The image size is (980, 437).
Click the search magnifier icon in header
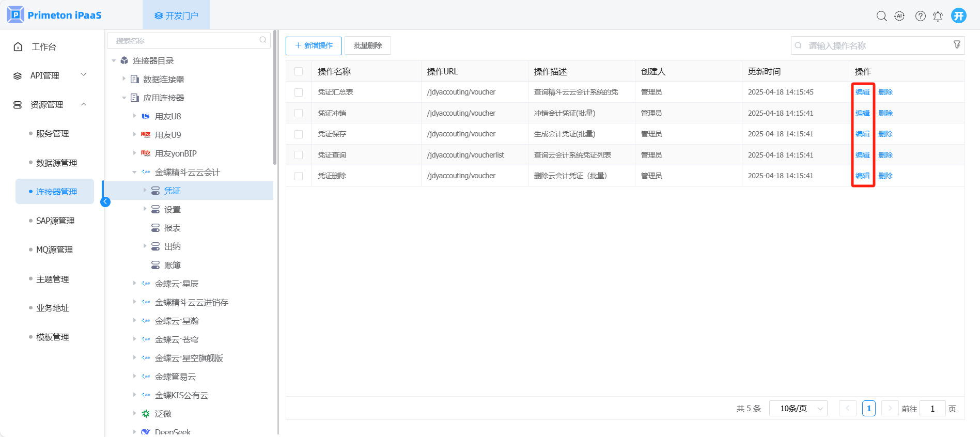pos(881,16)
